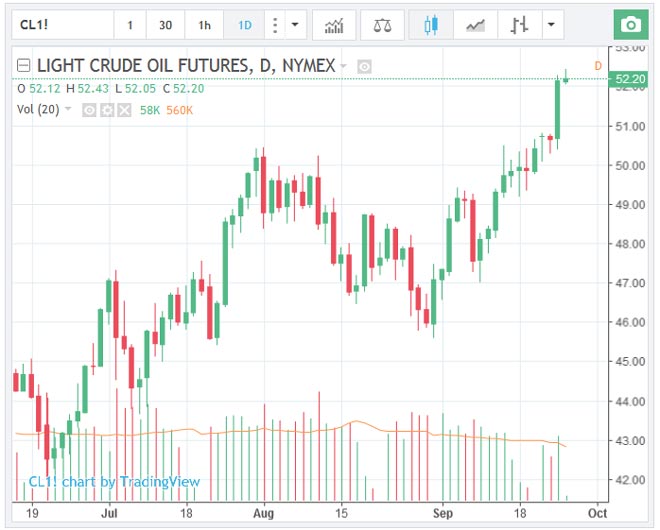660x530 pixels.
Task: Click the Compare scales icon
Action: pos(383,24)
